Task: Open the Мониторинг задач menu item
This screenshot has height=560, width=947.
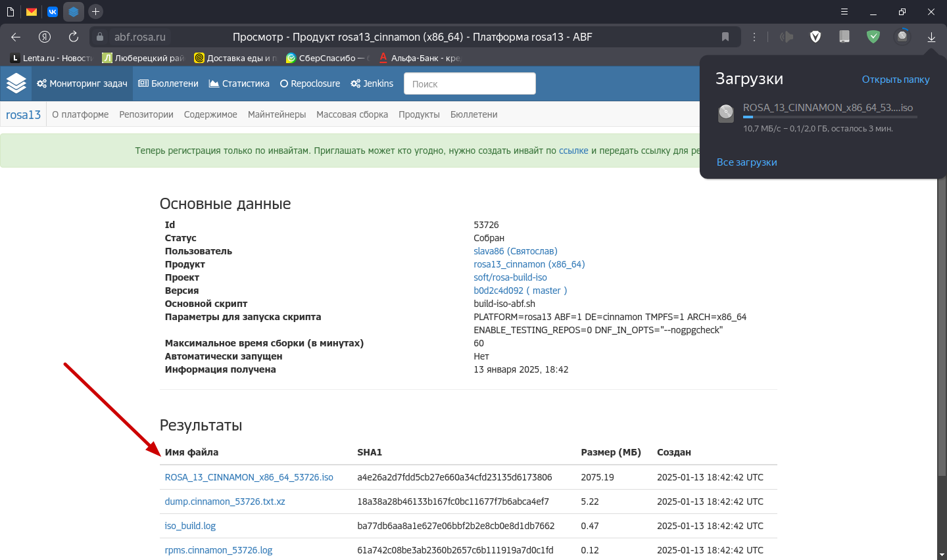Action: pyautogui.click(x=82, y=83)
